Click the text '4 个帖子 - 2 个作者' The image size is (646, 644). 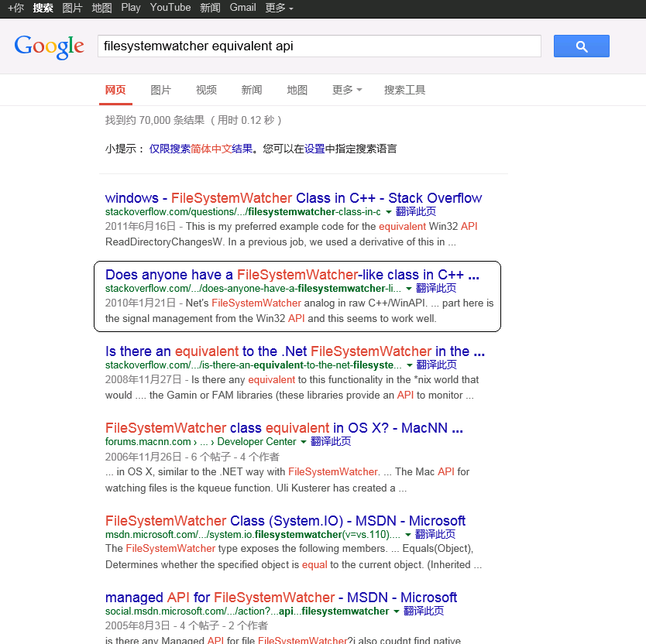[224, 626]
